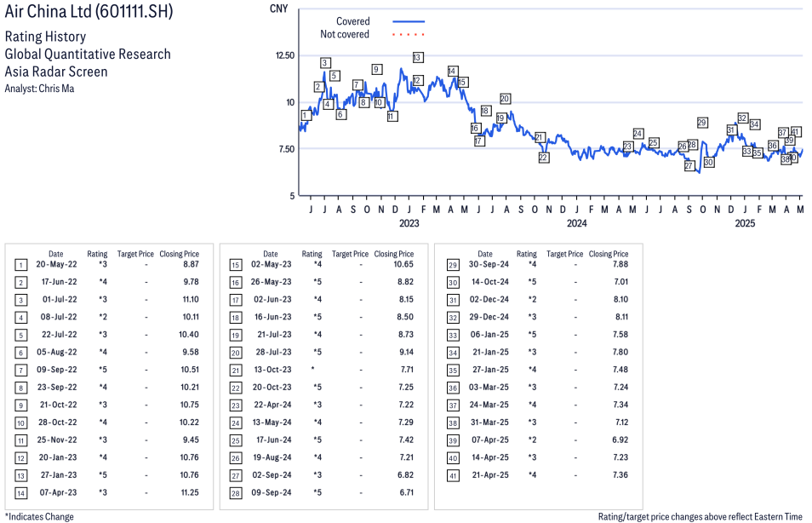Select the Asia Radar Screen text
812x523 pixels.
56,72
